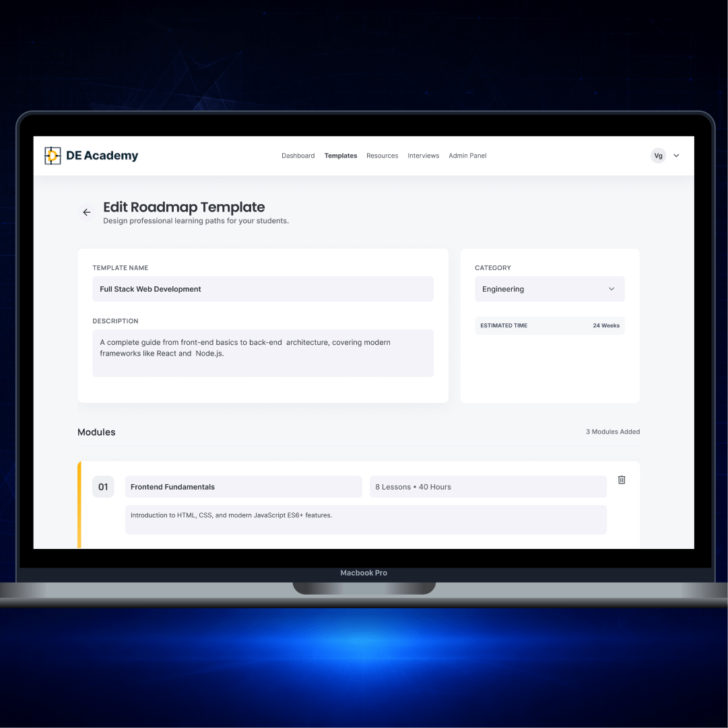Click the Estimated Time 24 Weeks field

550,325
